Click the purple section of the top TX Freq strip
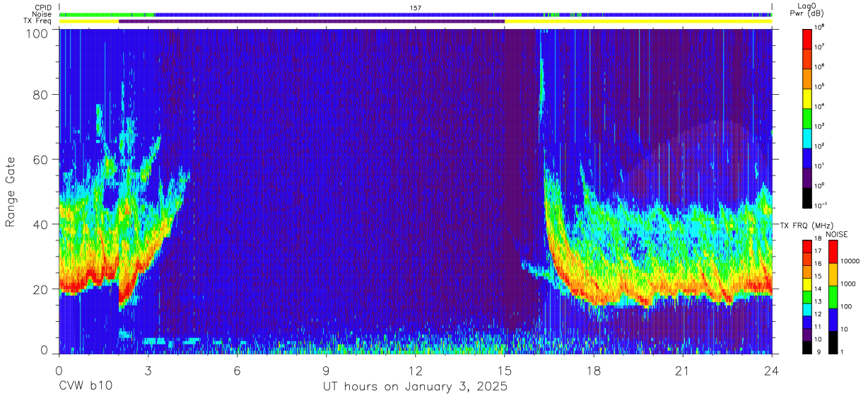The width and height of the screenshot is (868, 401). [x=312, y=21]
